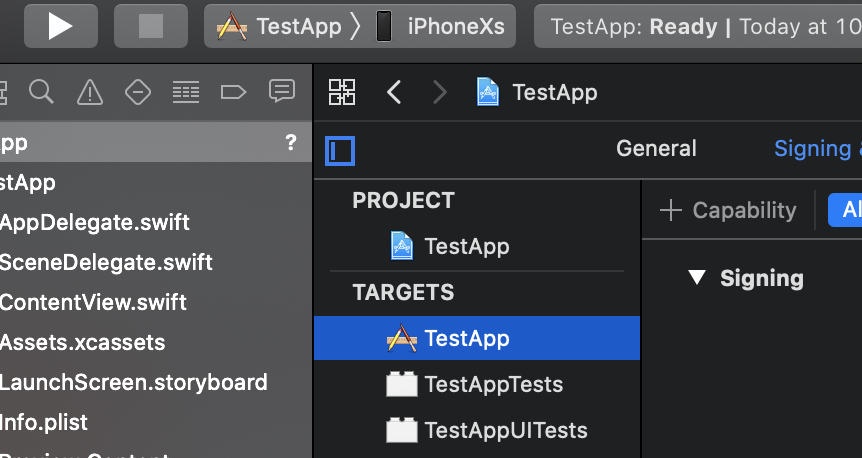
Task: Choose the iPhoneXs run destination
Action: pos(440,26)
